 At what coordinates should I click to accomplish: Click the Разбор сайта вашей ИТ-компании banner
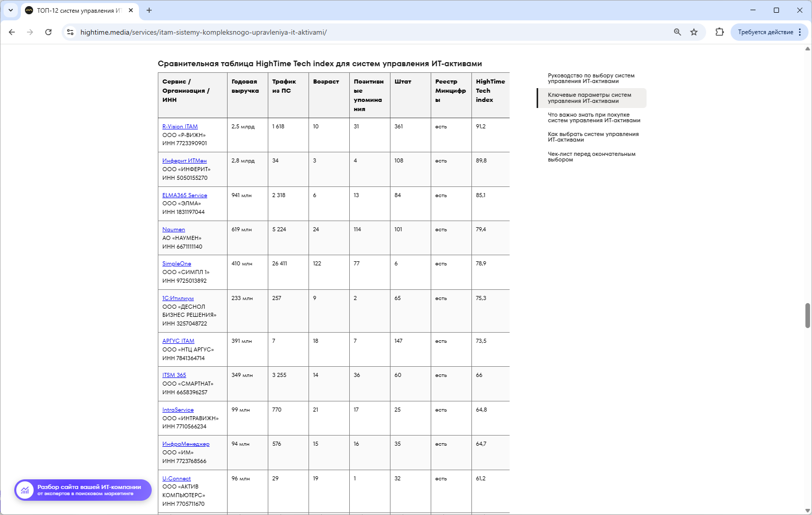pyautogui.click(x=83, y=490)
